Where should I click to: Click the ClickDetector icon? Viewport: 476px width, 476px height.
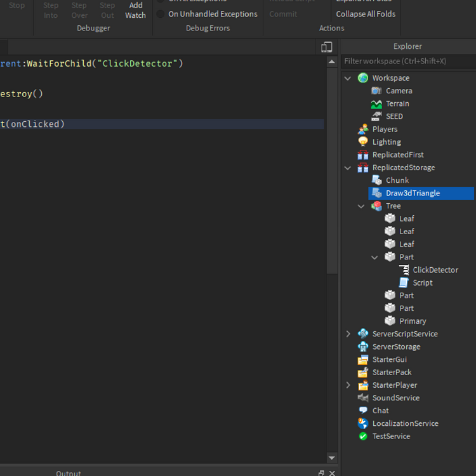click(x=403, y=270)
